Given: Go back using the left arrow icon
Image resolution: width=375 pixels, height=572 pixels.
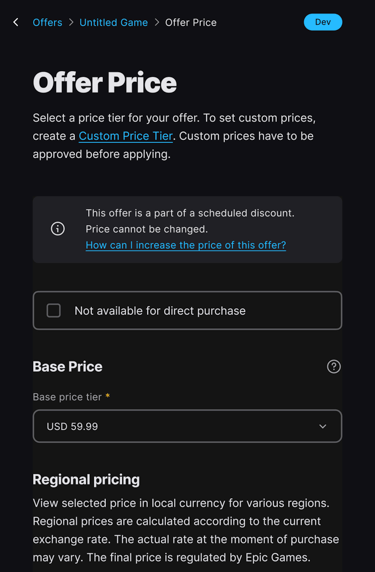Looking at the screenshot, I should (16, 22).
